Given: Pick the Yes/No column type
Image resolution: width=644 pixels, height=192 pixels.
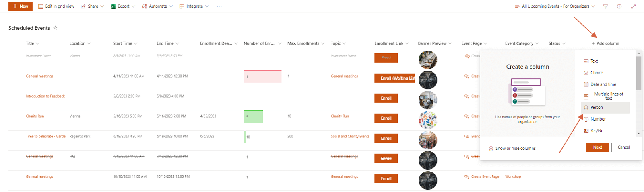Looking at the screenshot, I should 597,131.
